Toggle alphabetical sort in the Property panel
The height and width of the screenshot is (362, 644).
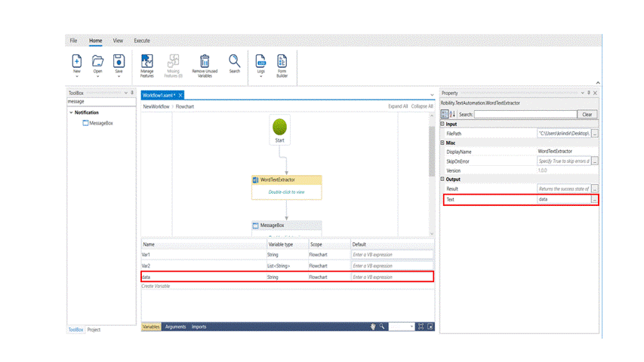[x=452, y=114]
